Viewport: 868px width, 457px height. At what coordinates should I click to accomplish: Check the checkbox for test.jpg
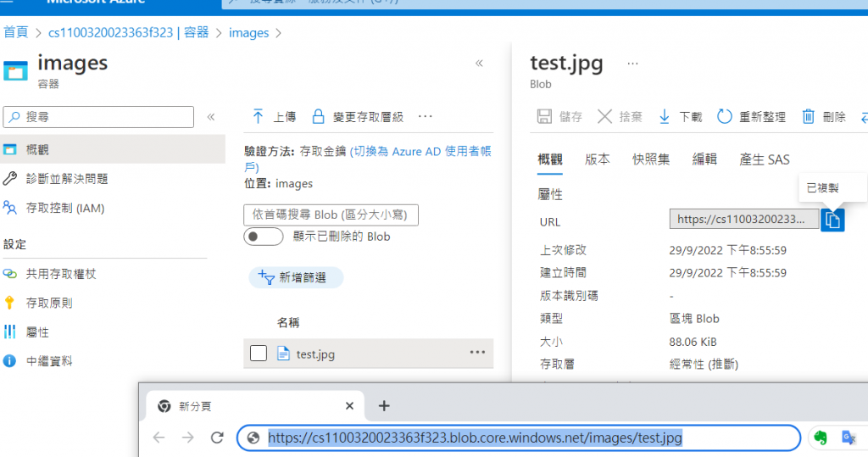(x=259, y=353)
